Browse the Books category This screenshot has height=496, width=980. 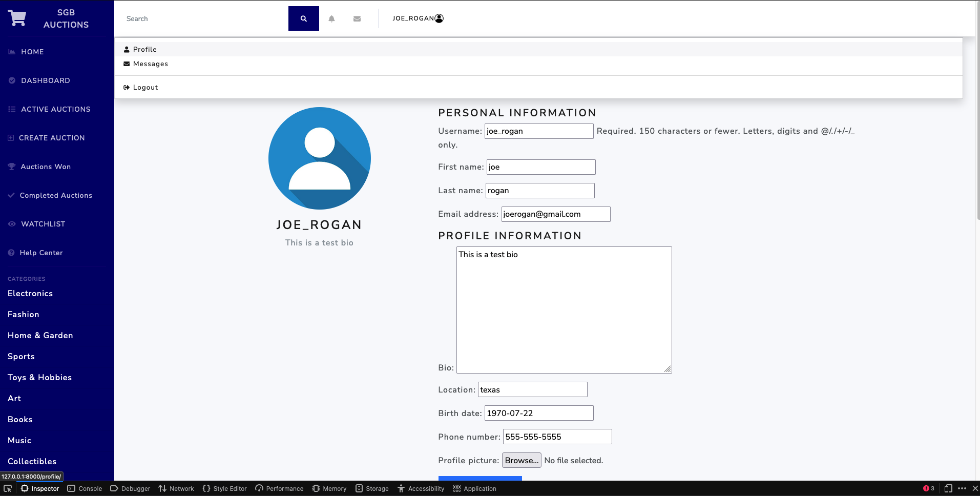(20, 420)
